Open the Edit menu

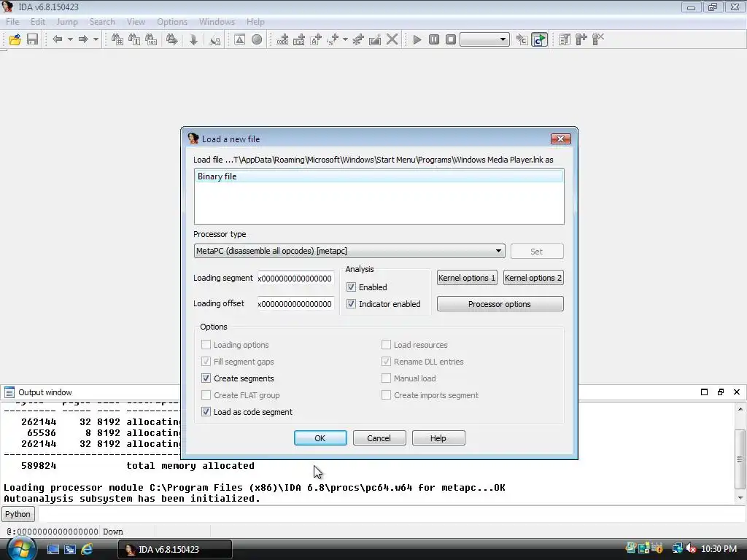click(x=38, y=22)
